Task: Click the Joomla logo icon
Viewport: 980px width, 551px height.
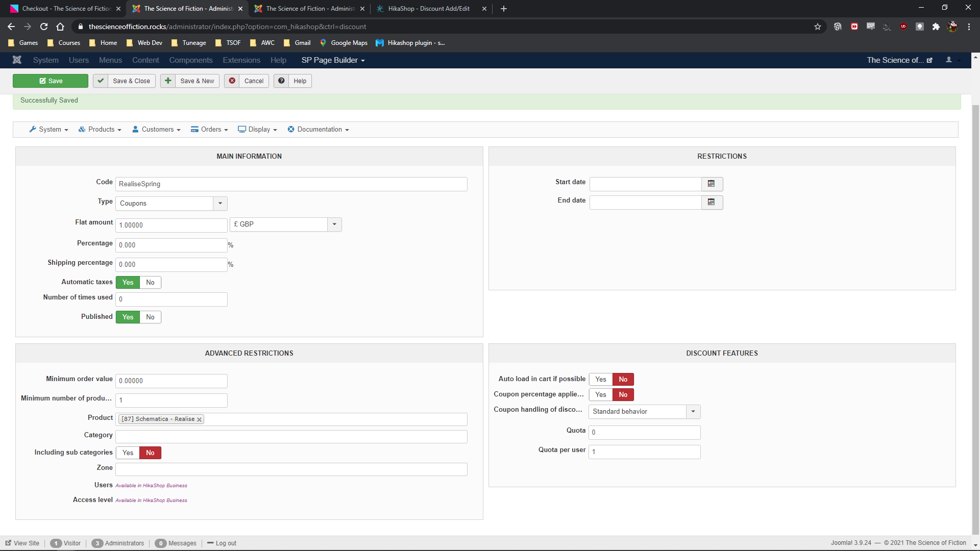Action: tap(17, 60)
